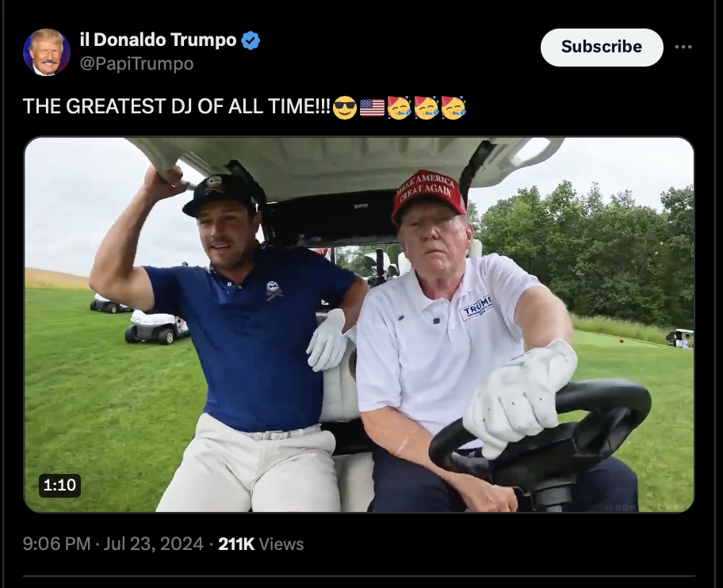Click the American flag emoji
Screen dimensions: 723x588
[372, 107]
